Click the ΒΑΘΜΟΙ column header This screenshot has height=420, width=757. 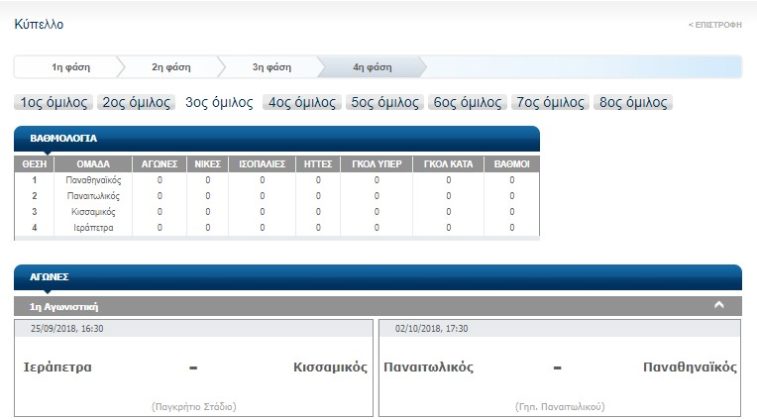point(511,164)
